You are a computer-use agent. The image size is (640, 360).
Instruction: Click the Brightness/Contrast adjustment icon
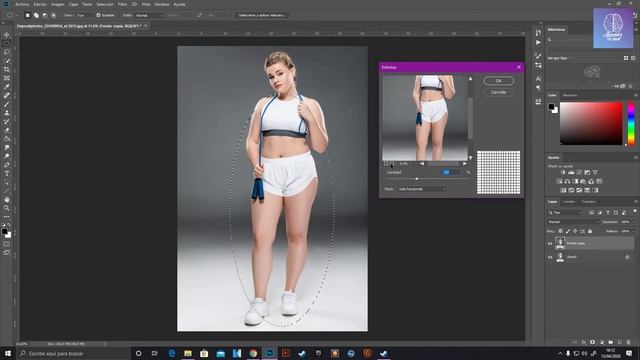563,172
